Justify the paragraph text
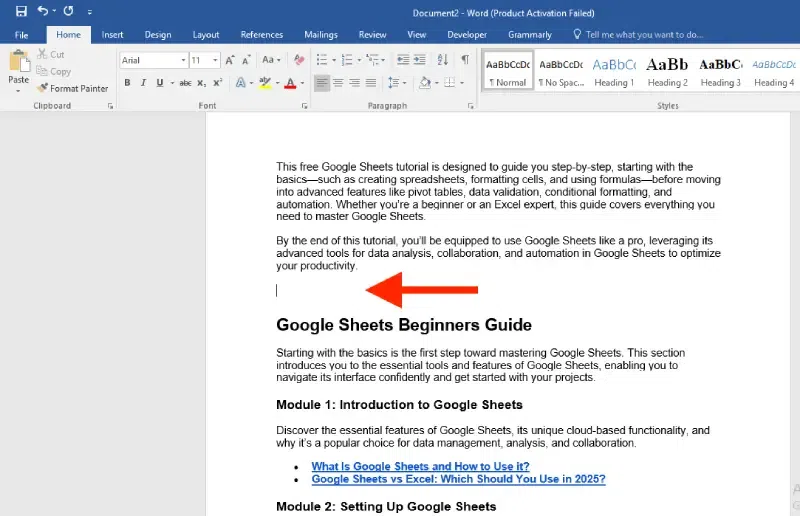800x516 pixels. pos(371,83)
